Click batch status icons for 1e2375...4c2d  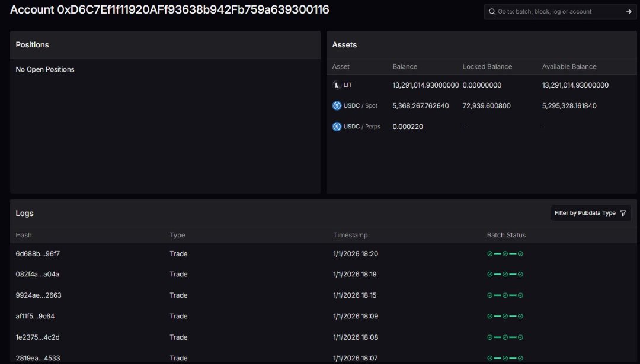click(x=505, y=337)
